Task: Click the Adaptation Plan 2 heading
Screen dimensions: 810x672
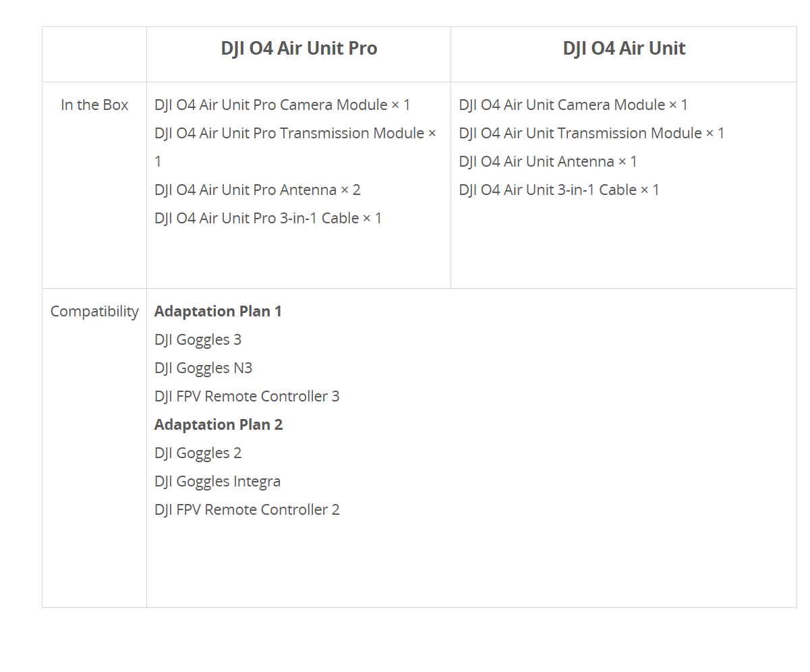Action: pyautogui.click(x=219, y=425)
